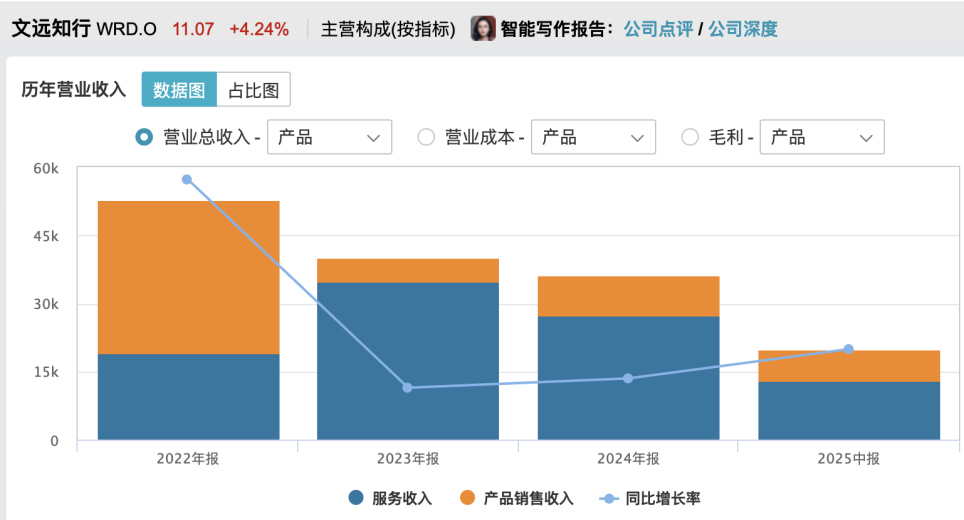Toggle the 服务收入 legend marker
Screen dimensions: 964x520
[x=356, y=498]
